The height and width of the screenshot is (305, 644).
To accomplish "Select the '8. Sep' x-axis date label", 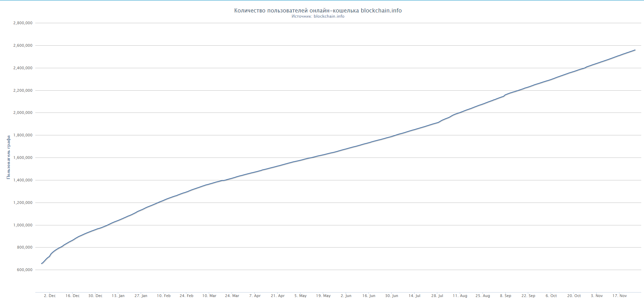I will (x=505, y=296).
